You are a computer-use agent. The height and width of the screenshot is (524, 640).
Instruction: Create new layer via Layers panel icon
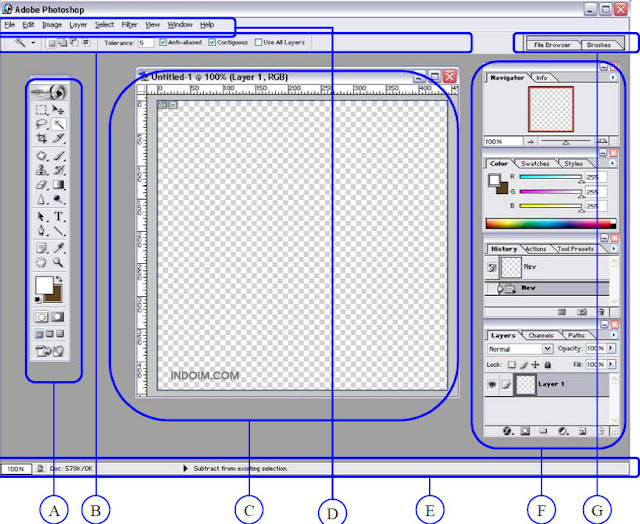[x=582, y=431]
